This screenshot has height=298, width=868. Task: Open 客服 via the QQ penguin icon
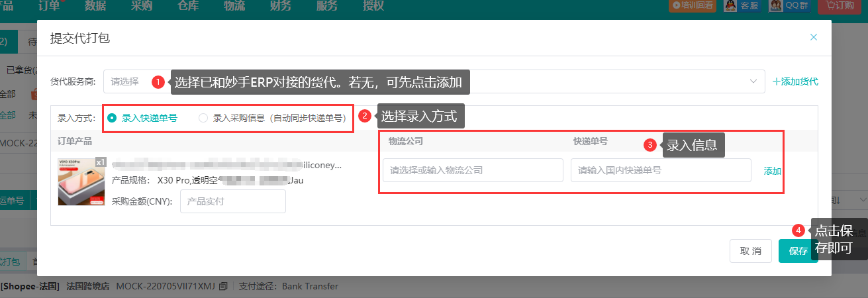point(730,6)
